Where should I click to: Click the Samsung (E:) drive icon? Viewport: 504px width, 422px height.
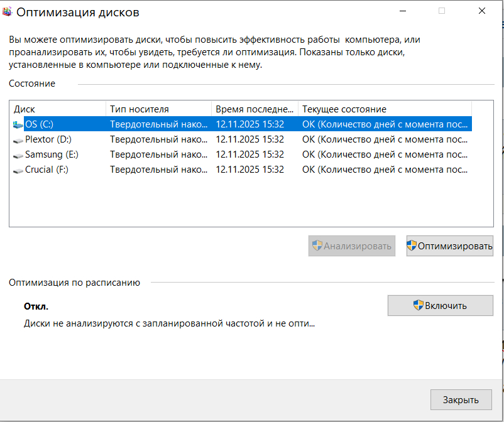tap(18, 155)
